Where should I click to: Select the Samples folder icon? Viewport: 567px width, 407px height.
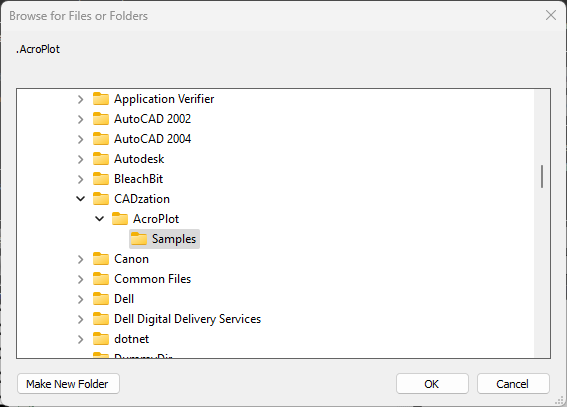click(x=138, y=239)
